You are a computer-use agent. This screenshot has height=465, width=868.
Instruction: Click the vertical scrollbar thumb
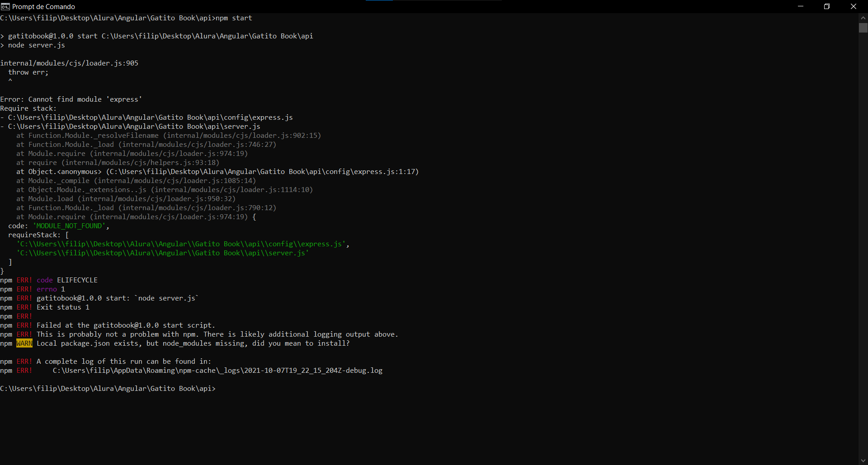point(863,28)
